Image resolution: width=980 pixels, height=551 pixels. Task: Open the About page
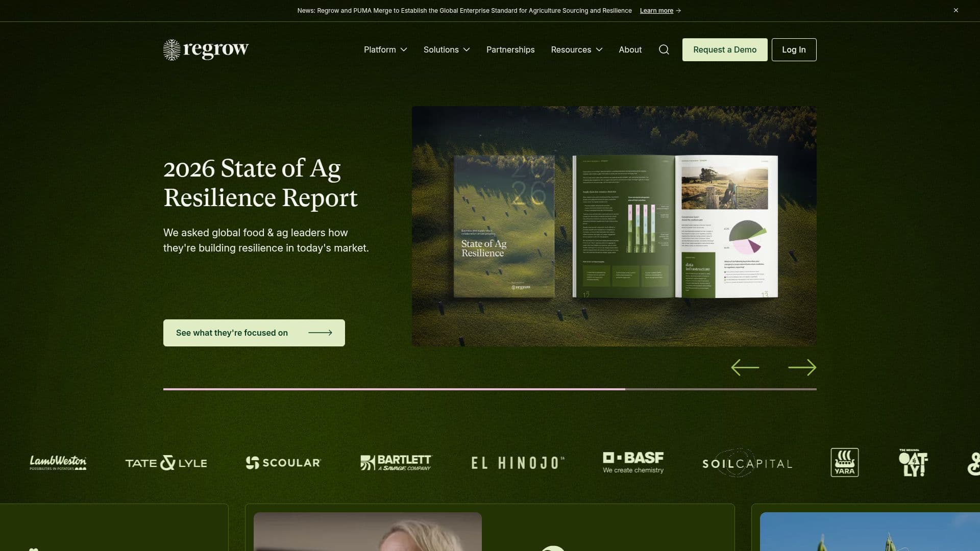point(630,49)
